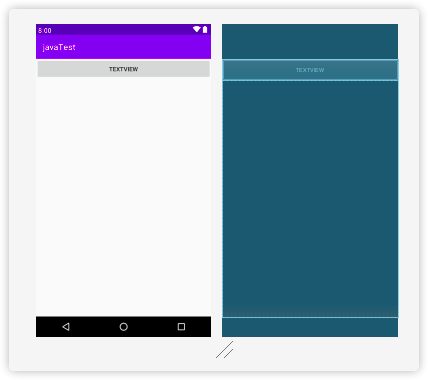Select the TEXTVIEW widget in blueprint view

tap(310, 70)
